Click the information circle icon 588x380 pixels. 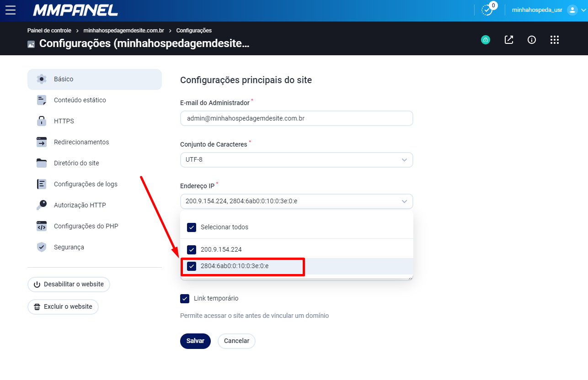pos(532,40)
